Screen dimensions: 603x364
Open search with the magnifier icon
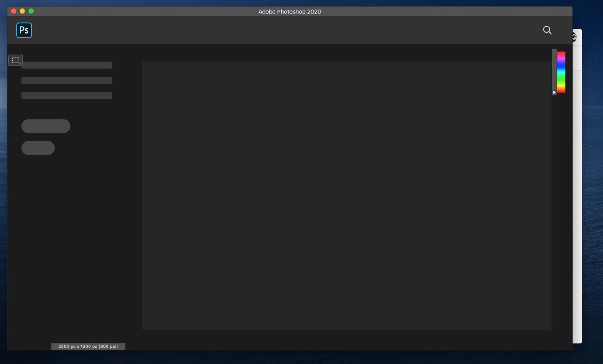[x=547, y=30]
